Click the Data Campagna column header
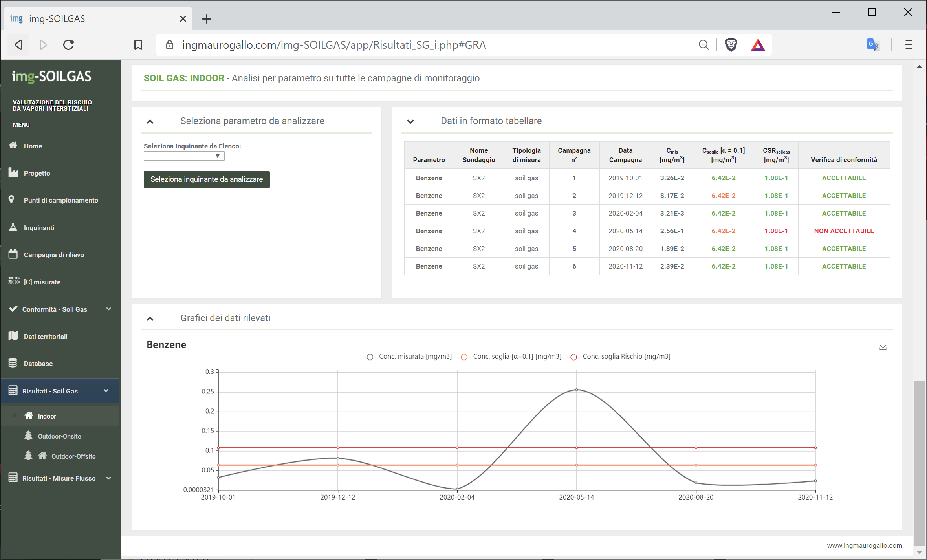 pos(625,155)
